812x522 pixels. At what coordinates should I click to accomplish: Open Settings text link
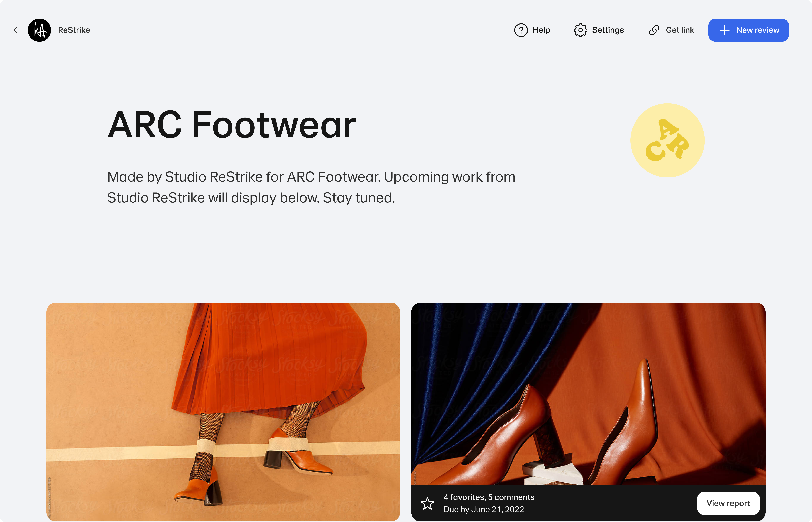(608, 30)
